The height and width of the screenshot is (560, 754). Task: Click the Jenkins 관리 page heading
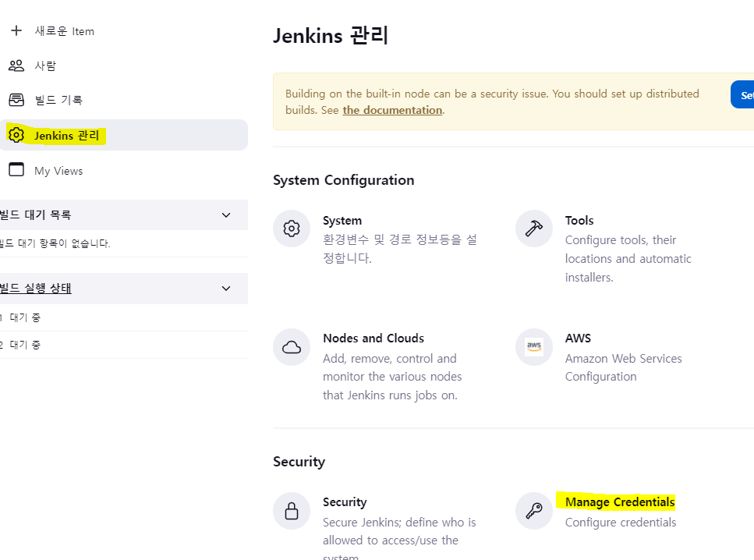[x=331, y=36]
